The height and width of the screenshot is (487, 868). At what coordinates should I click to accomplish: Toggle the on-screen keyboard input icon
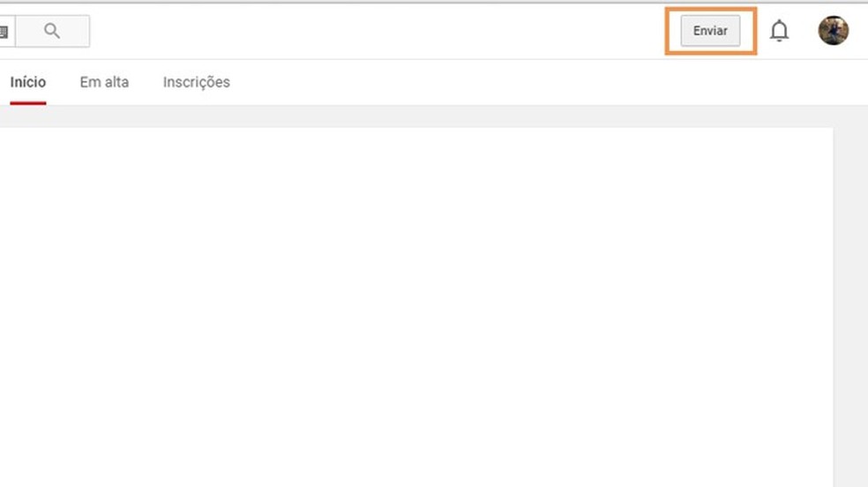coord(4,32)
